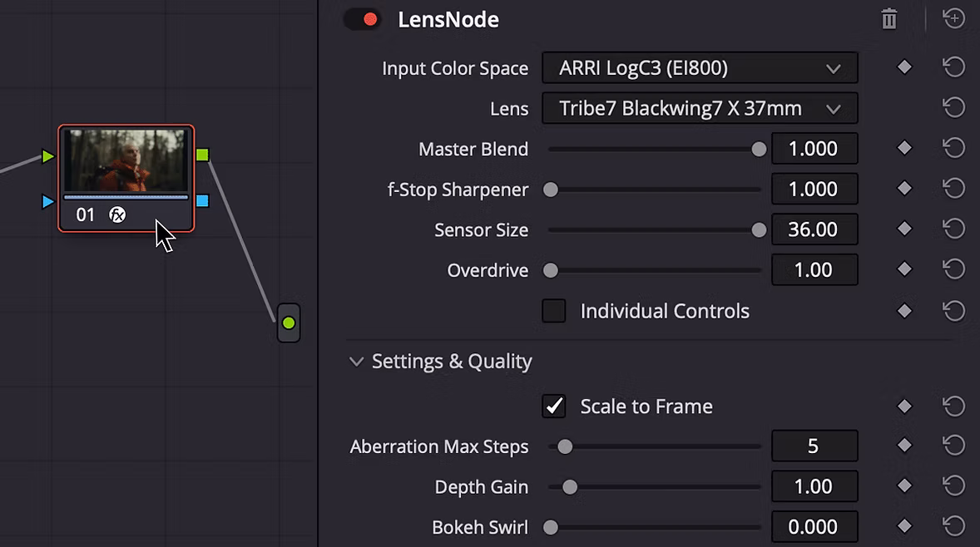Uncheck the Scale to Frame checkbox
980x547 pixels.
554,406
